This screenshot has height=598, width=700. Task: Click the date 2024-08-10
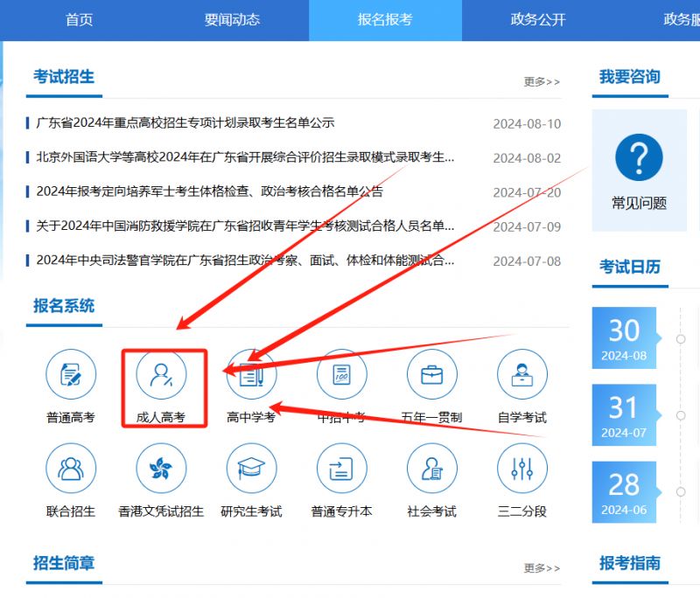527,124
